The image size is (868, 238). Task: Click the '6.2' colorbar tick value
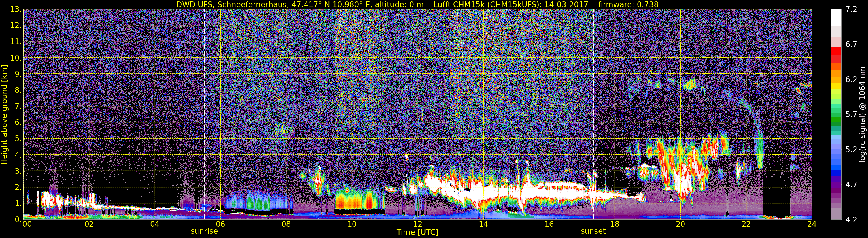(x=851, y=80)
